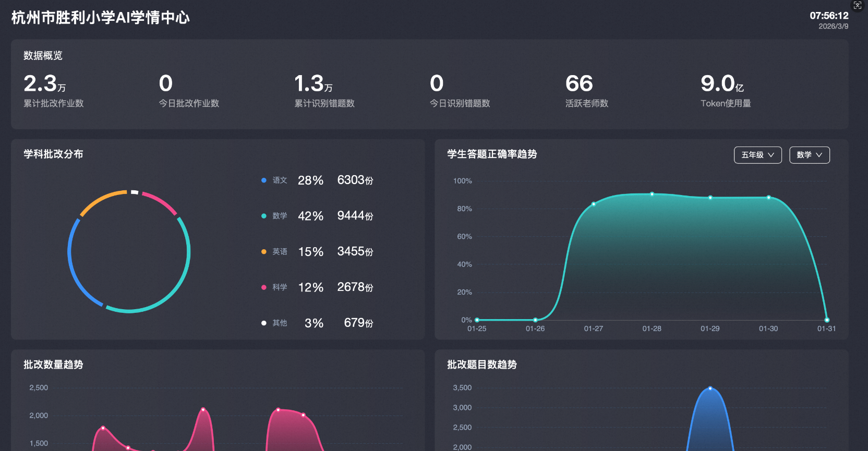Click the fullscreen toggle icon in top-right corner

(858, 6)
